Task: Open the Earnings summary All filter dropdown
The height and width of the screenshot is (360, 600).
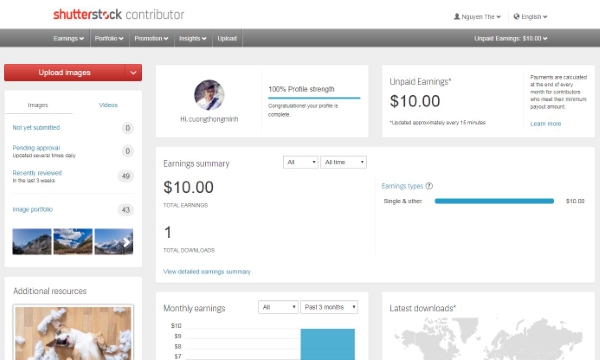Action: [300, 162]
